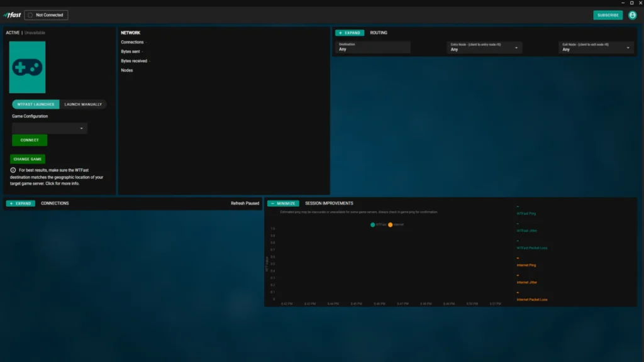644x362 pixels.
Task: Switch to LAUNCH MANUALLY
Action: (x=83, y=104)
